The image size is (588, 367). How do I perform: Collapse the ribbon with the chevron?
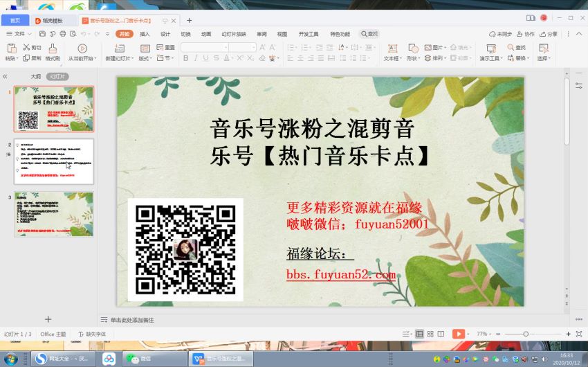point(579,34)
